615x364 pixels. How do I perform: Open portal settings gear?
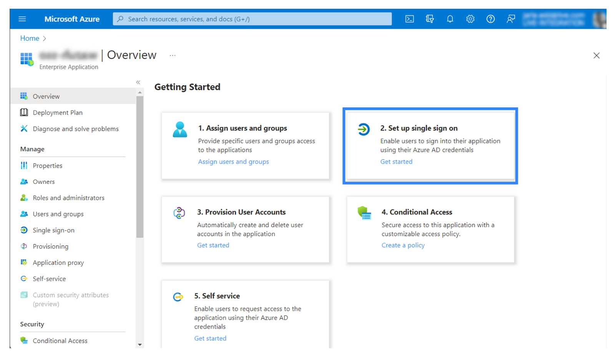[x=470, y=19]
